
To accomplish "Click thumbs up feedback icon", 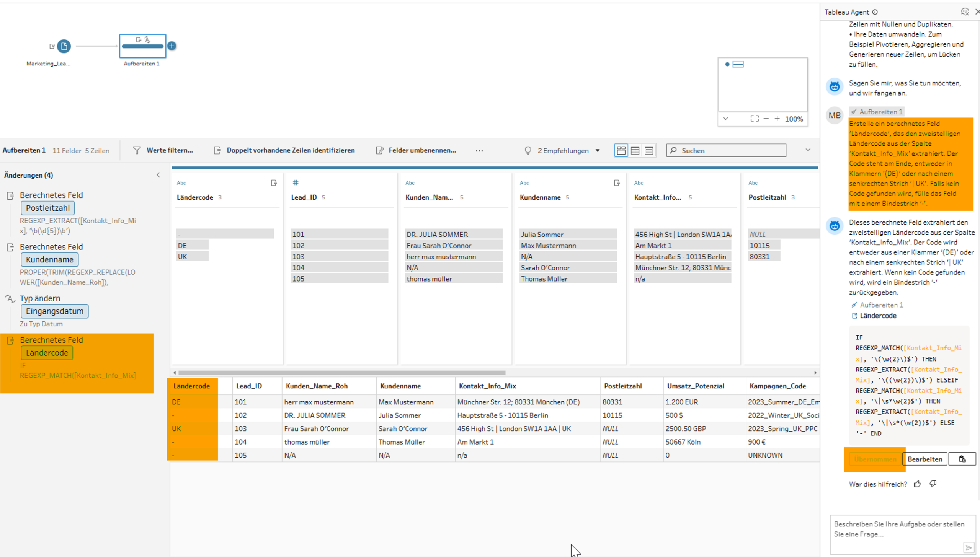I will click(917, 484).
